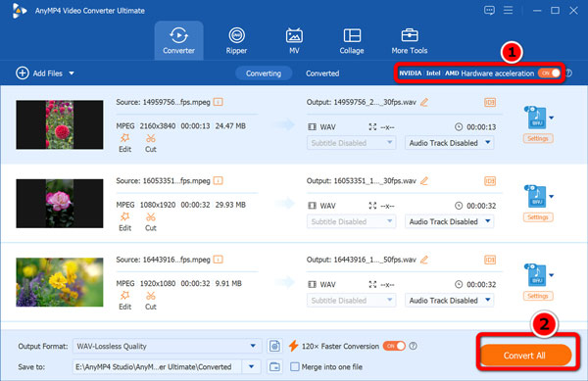This screenshot has width=588, height=381.
Task: Open the feedback message icon in title bar
Action: click(489, 11)
